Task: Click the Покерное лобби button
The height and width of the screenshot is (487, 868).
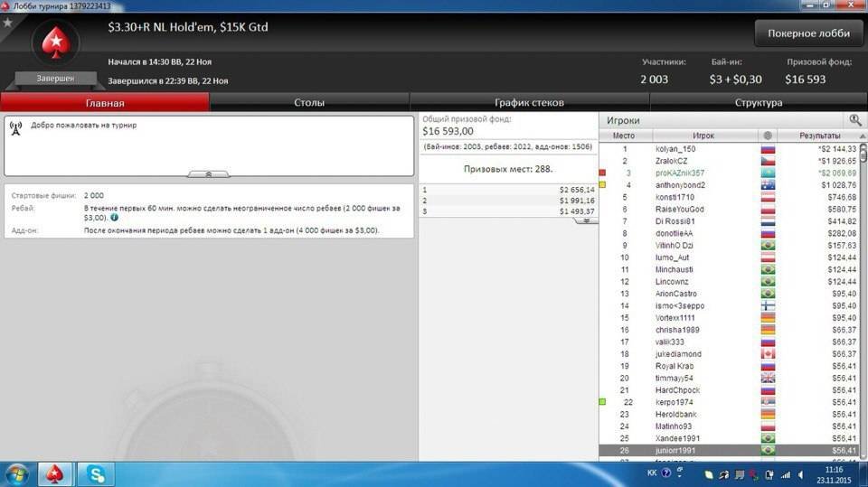Action: pos(808,33)
